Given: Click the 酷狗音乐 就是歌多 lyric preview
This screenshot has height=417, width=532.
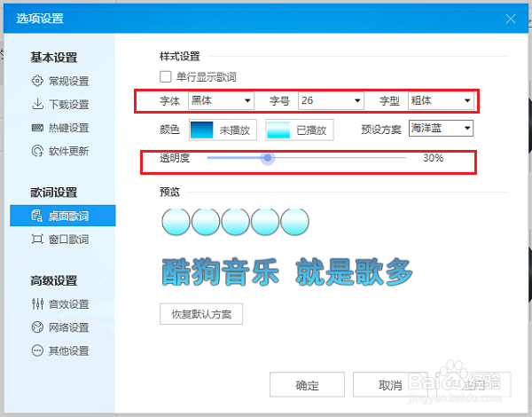Looking at the screenshot, I should (287, 272).
